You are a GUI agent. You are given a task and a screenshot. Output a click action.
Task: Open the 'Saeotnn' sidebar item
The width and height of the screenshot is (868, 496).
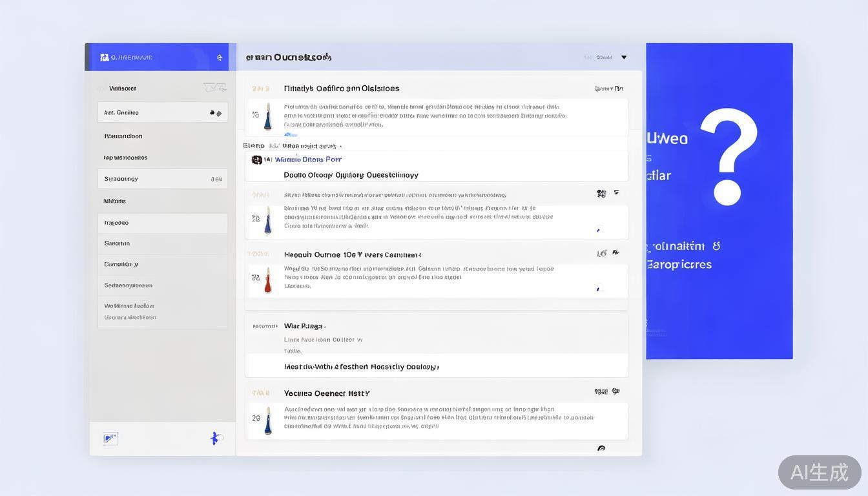tap(118, 243)
